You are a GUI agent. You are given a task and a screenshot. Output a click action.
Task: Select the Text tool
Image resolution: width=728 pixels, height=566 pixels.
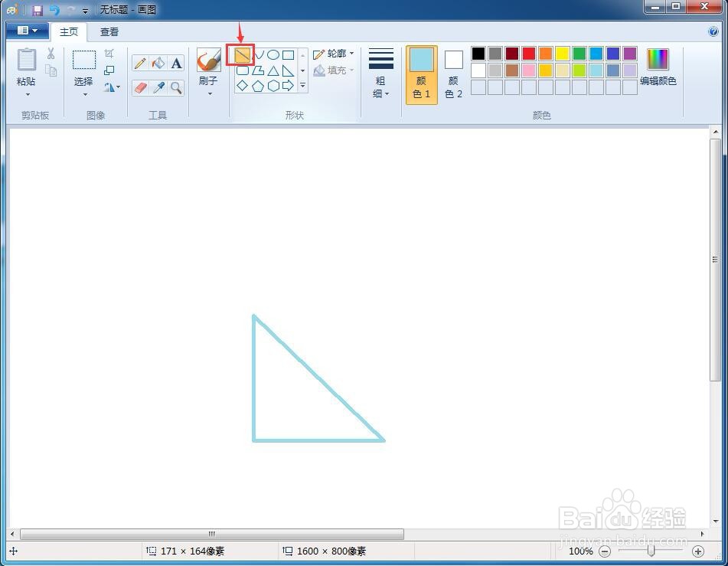point(176,64)
